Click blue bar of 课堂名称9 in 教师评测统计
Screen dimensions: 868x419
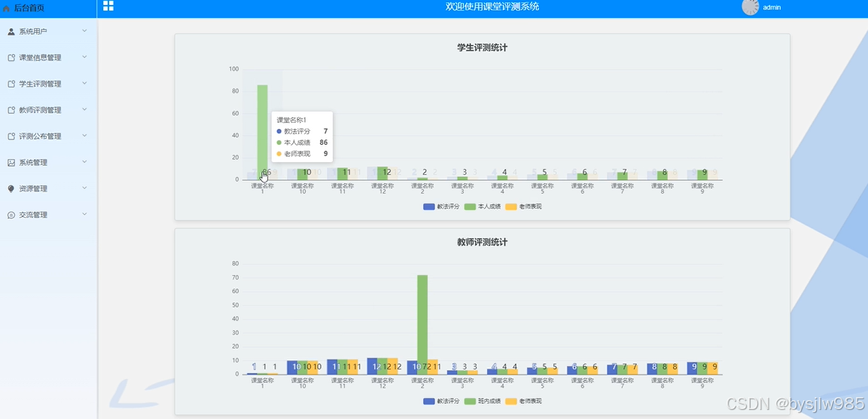pos(692,368)
